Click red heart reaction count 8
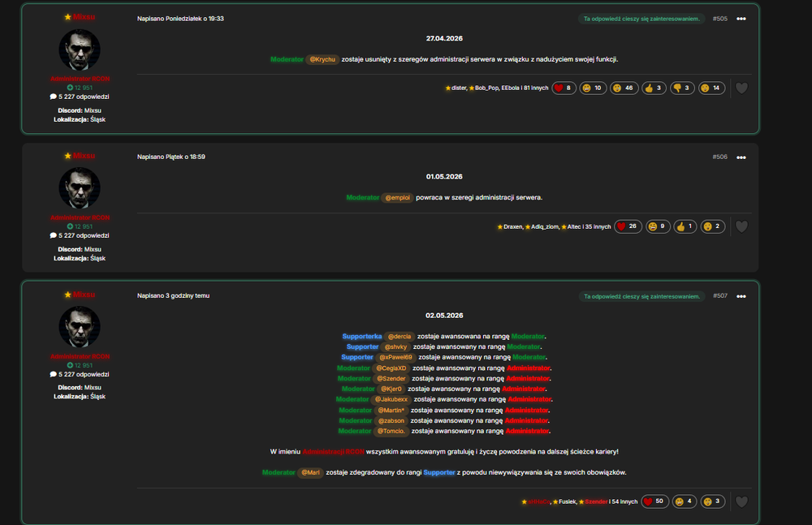812x525 pixels. tap(564, 88)
